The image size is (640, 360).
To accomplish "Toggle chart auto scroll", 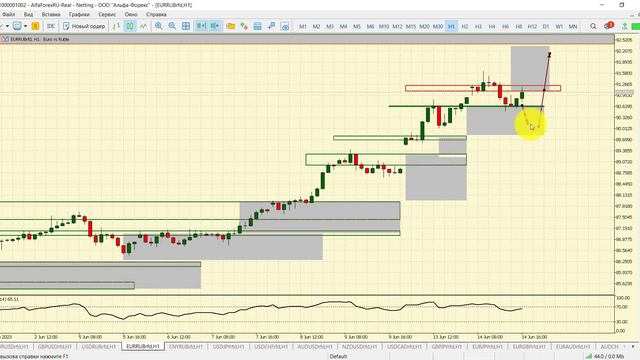I will point(201,26).
